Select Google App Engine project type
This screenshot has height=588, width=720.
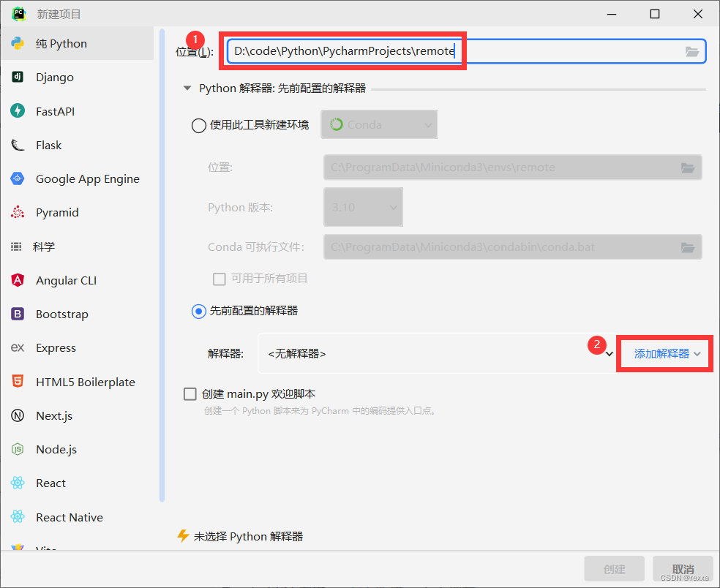click(77, 178)
